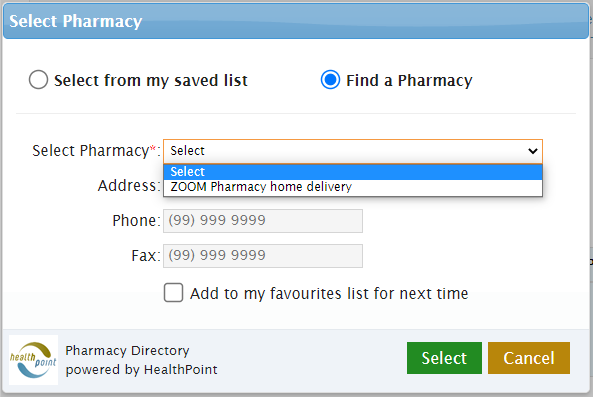Click the 'Phone:' field label
The height and width of the screenshot is (397, 593).
click(x=137, y=220)
